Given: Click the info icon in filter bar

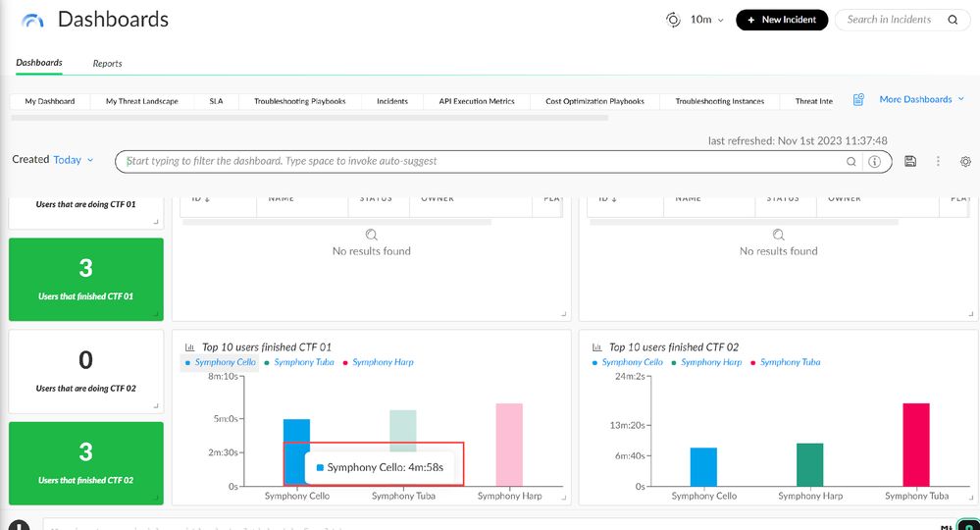Looking at the screenshot, I should click(874, 162).
